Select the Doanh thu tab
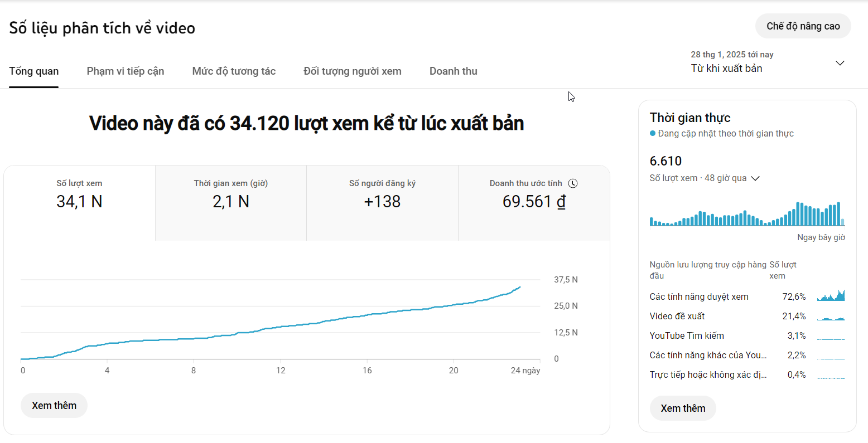 click(x=453, y=71)
